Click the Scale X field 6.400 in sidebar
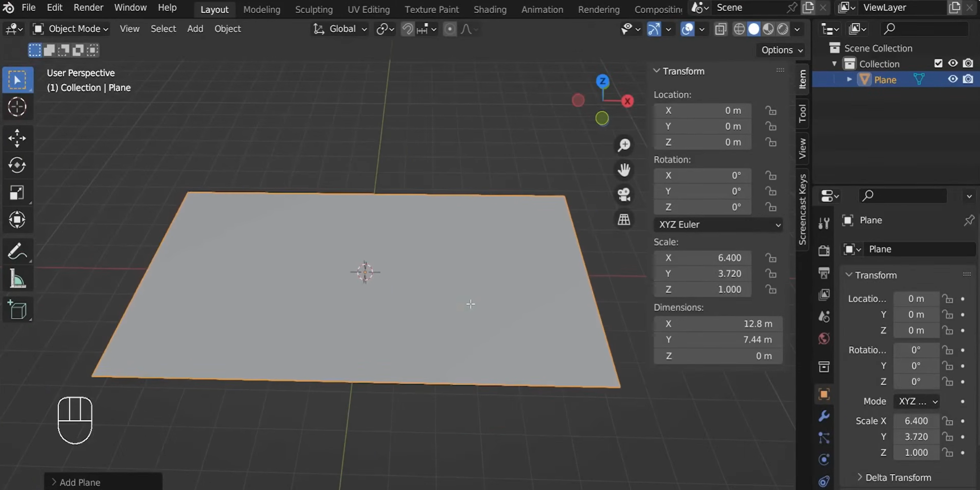This screenshot has height=490, width=980. pyautogui.click(x=703, y=258)
